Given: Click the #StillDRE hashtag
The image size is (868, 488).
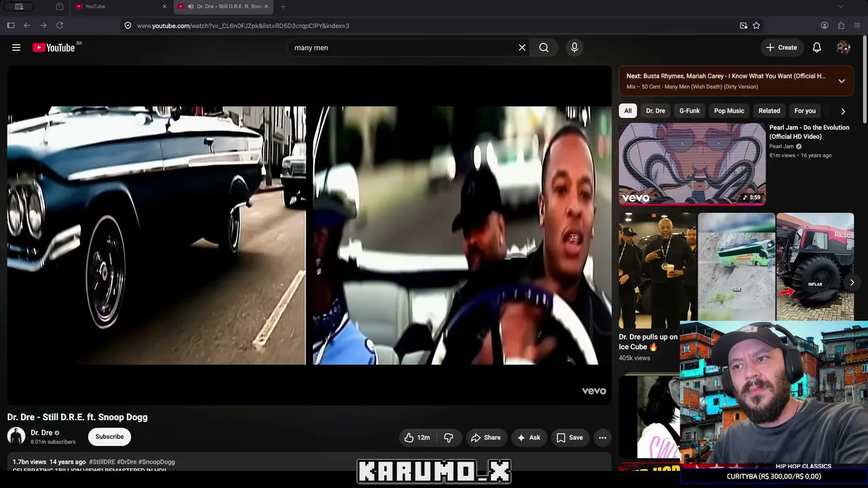Looking at the screenshot, I should pyautogui.click(x=102, y=462).
